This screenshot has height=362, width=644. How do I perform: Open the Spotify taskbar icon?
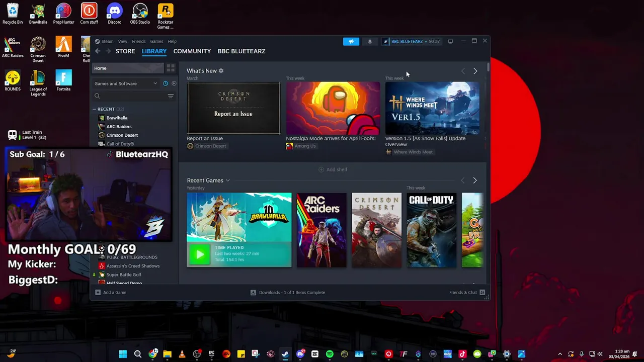coord(330,354)
